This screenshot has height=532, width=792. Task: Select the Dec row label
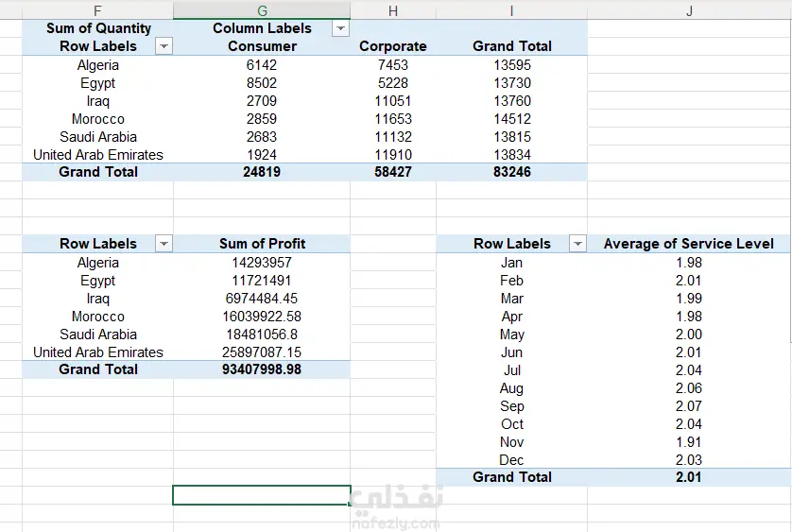[x=511, y=460]
